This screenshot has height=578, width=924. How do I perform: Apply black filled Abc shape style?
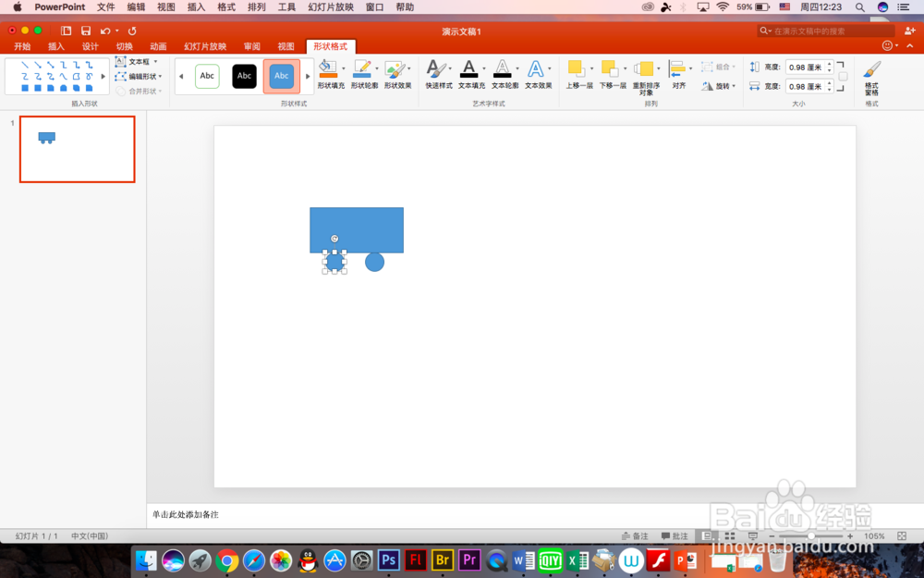tap(245, 76)
